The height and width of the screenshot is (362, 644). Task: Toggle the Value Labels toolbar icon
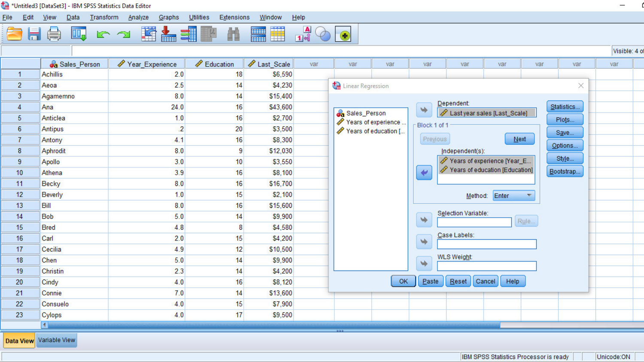pos(303,34)
